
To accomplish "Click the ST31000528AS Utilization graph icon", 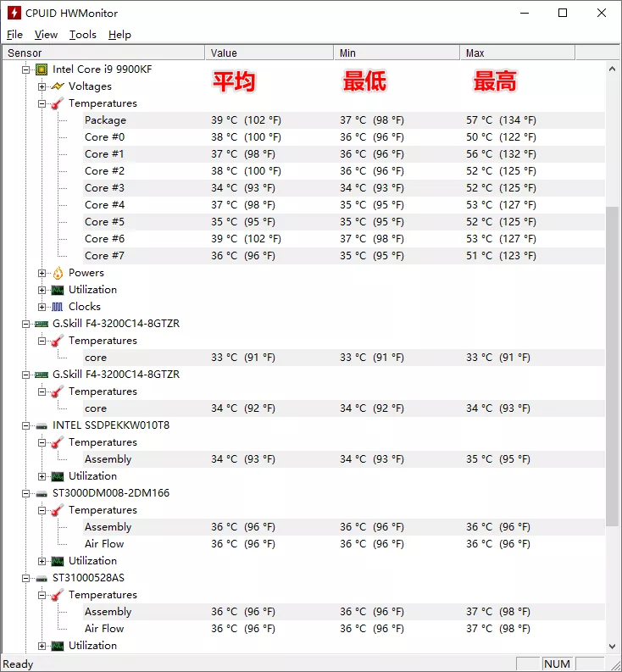I will coord(58,647).
